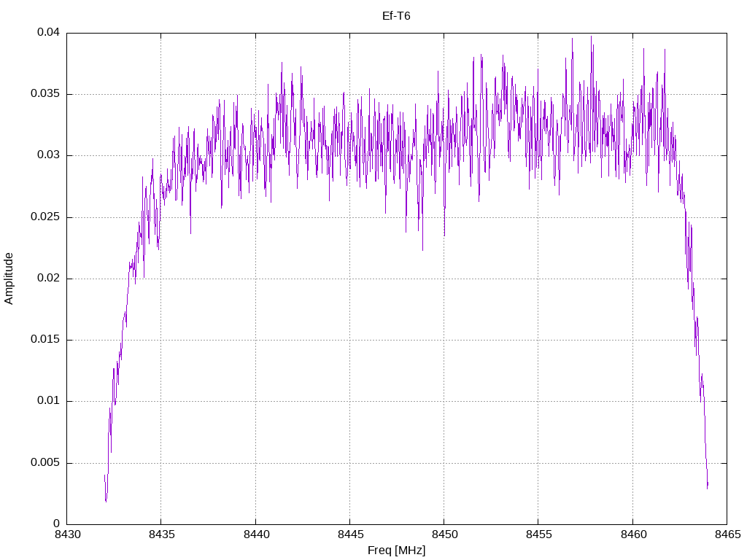Click the Amplitude y-axis label
This screenshot has height=560, width=747.
tap(9, 279)
